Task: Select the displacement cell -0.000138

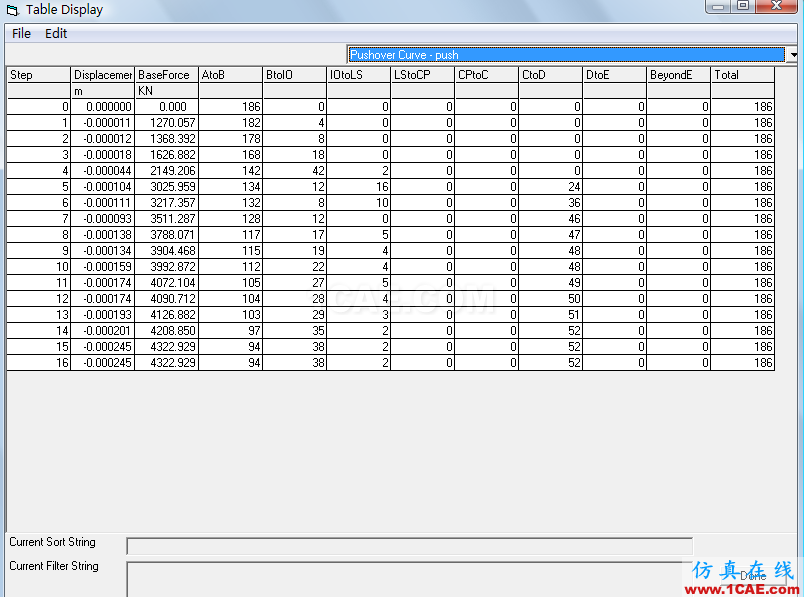Action: (x=103, y=234)
